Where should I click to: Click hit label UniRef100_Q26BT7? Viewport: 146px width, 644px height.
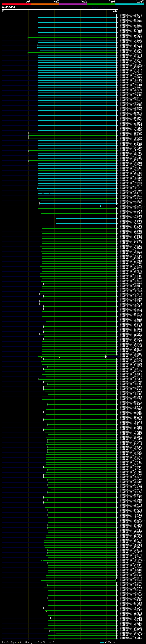131,208
